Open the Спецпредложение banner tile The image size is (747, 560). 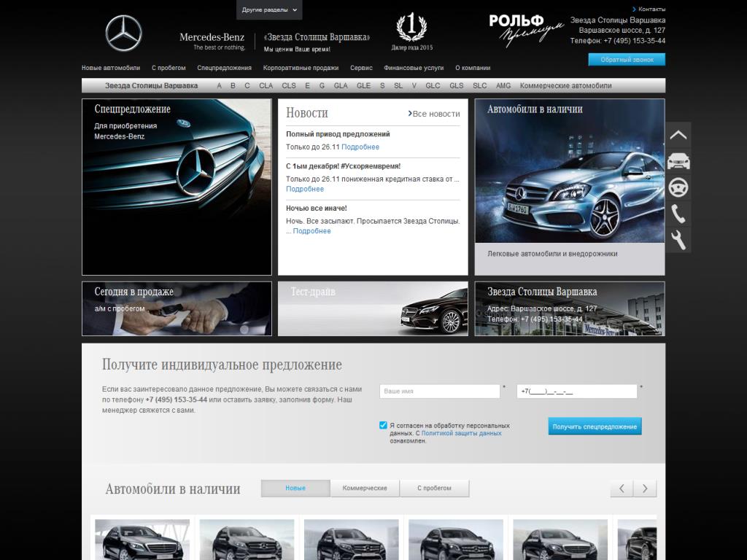pos(177,187)
